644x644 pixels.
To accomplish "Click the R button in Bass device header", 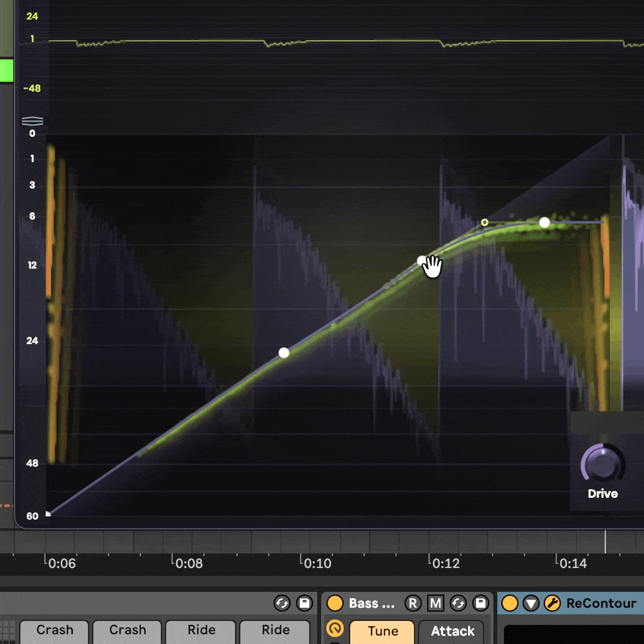I will click(413, 603).
